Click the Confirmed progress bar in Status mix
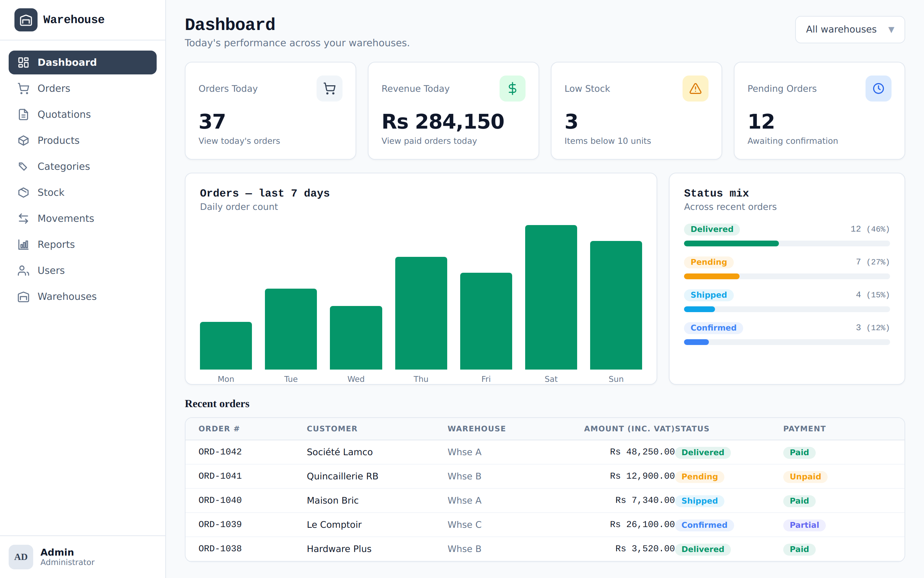Screen dimensions: 924x578 tap(786, 342)
